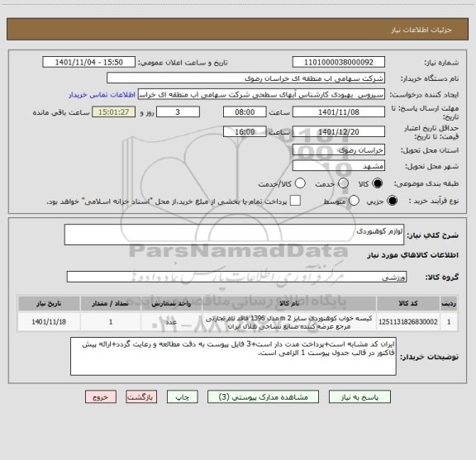
Task: Select the کالا radio button
Action: tap(378, 183)
